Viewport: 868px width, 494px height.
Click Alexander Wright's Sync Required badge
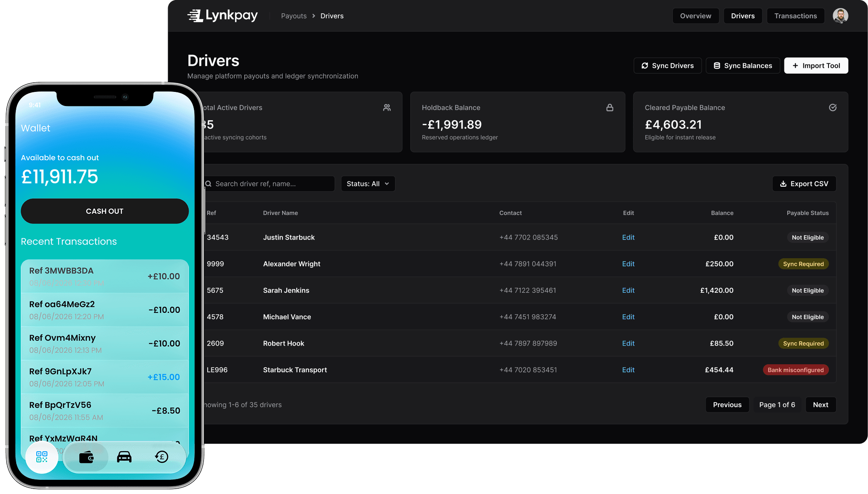click(803, 264)
